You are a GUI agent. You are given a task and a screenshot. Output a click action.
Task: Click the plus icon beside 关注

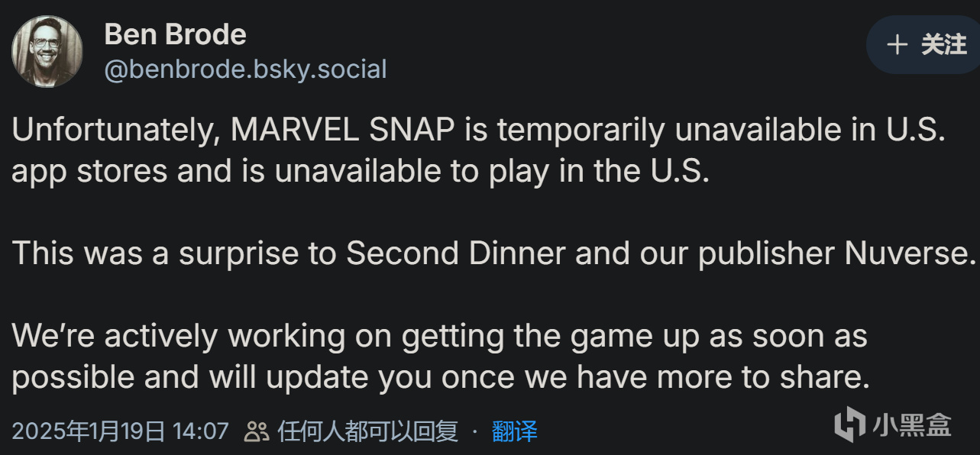[897, 45]
